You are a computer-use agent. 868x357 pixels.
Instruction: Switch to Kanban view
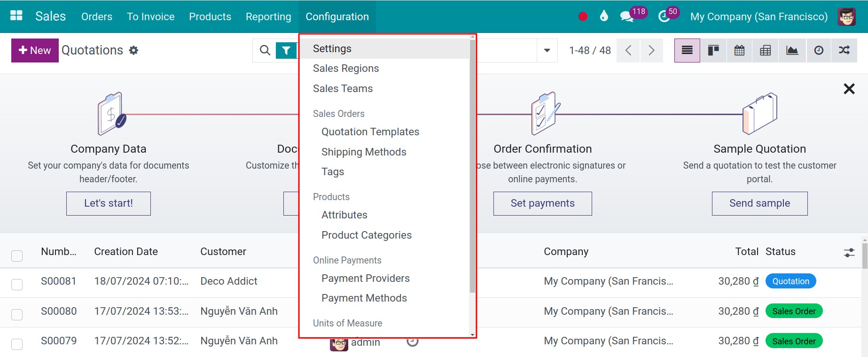713,50
